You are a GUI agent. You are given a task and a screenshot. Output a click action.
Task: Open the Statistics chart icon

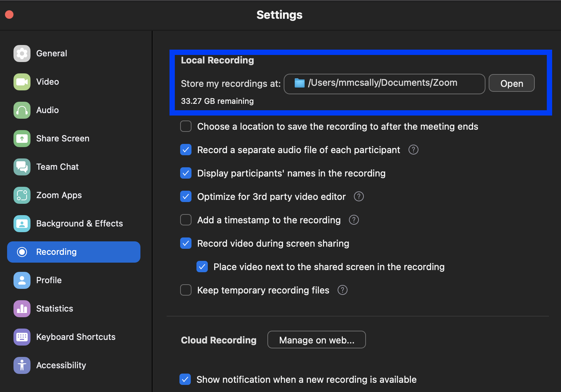(x=22, y=309)
